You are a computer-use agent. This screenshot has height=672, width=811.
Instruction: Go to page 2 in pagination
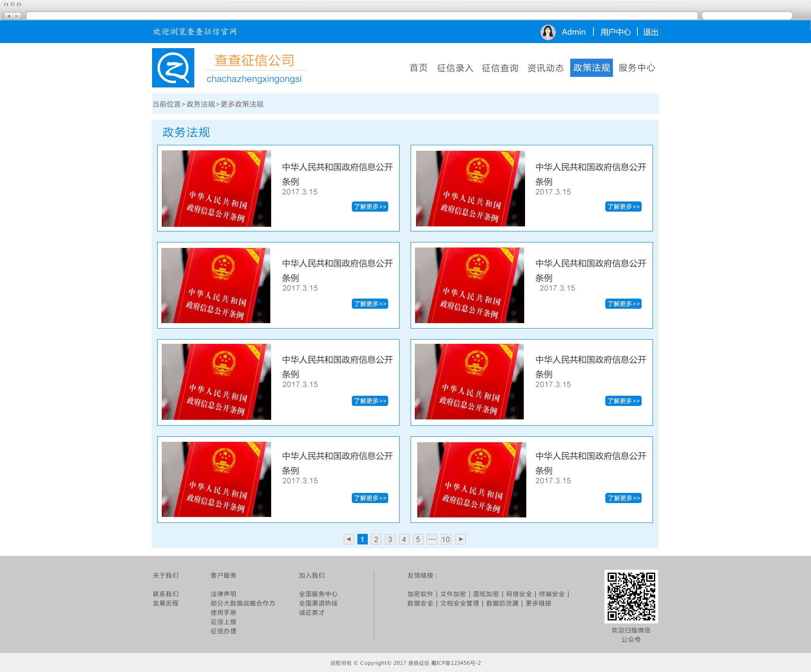[x=376, y=539]
